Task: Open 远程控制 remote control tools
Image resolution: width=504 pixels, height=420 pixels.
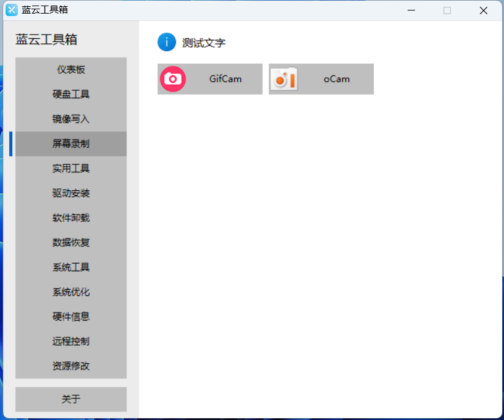Action: click(x=71, y=342)
